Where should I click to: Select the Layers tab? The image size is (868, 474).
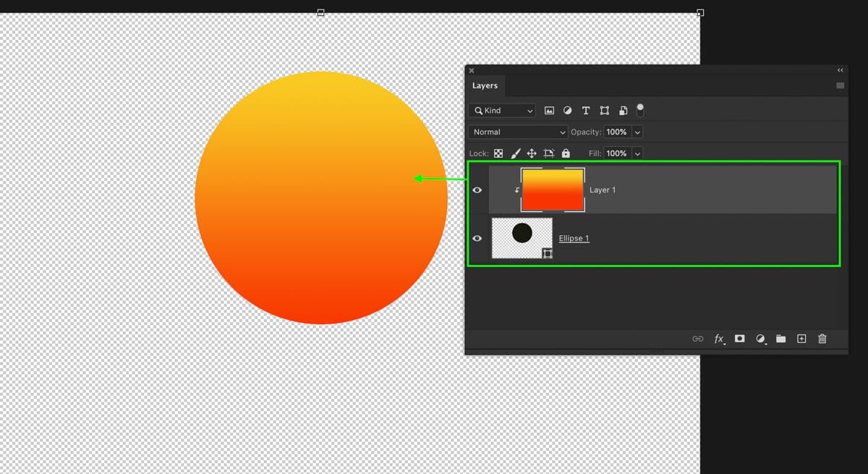pos(485,85)
